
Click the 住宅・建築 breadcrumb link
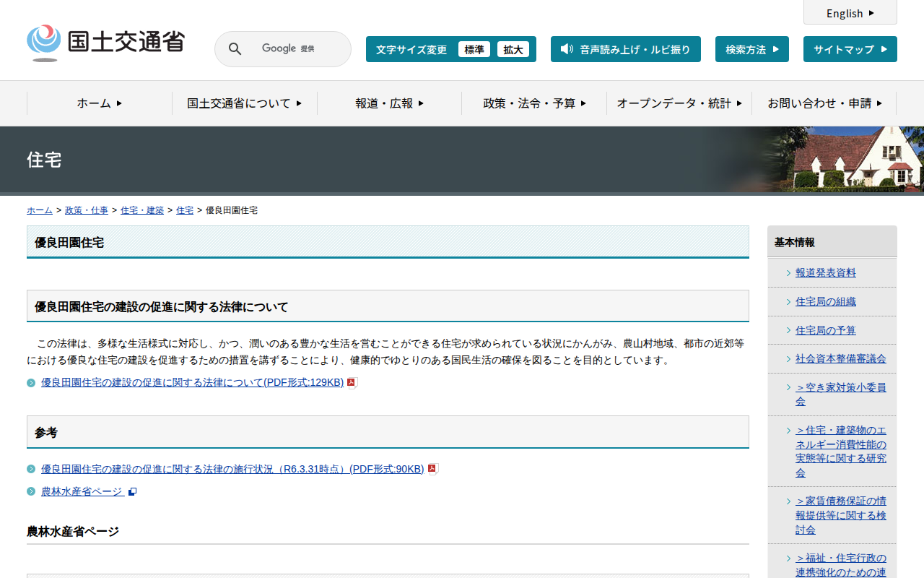[x=142, y=210]
